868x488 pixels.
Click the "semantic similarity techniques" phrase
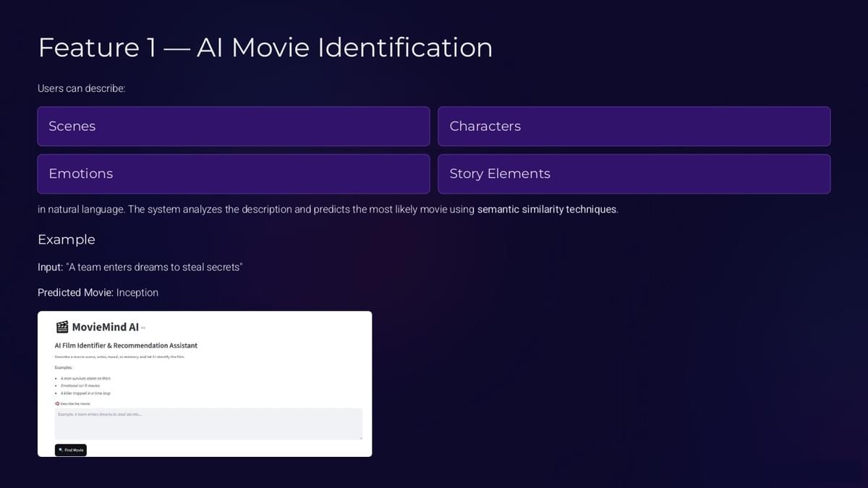pyautogui.click(x=547, y=210)
